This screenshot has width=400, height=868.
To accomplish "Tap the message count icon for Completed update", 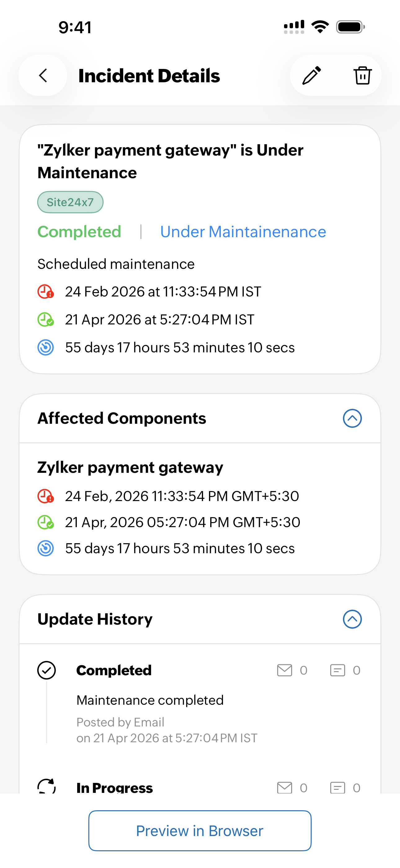I will point(337,670).
